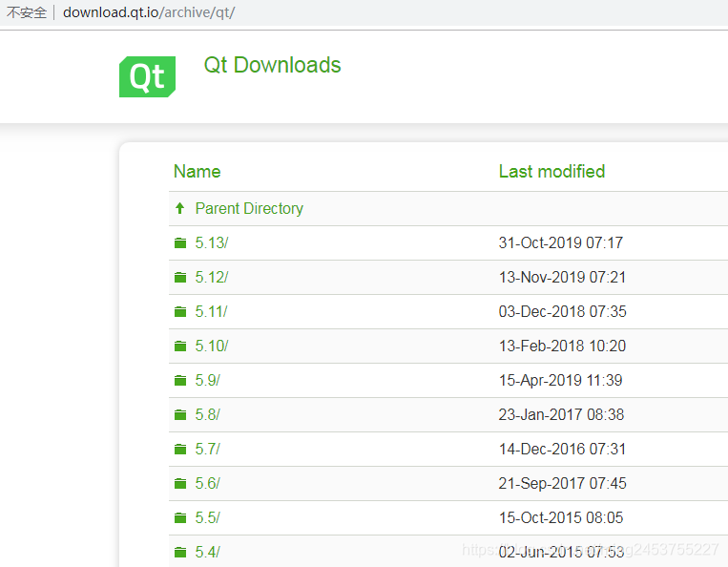Click the folder icon for 5.8/
The image size is (728, 567).
click(x=180, y=414)
